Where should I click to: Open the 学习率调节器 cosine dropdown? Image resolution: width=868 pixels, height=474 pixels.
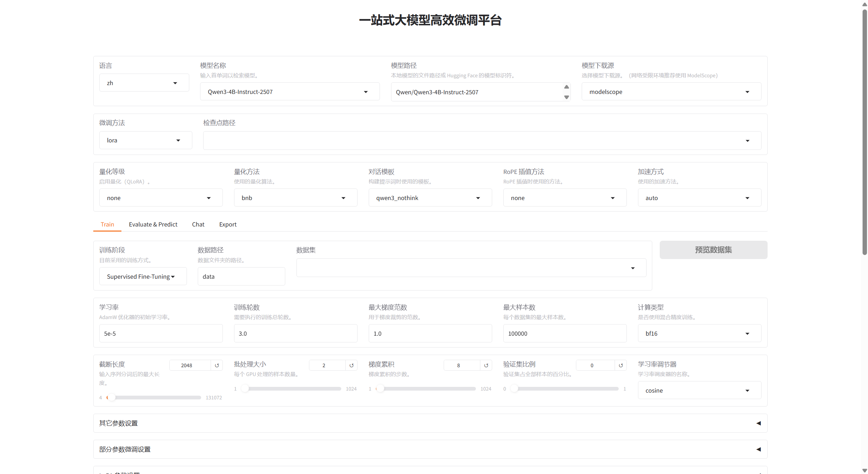coord(699,391)
